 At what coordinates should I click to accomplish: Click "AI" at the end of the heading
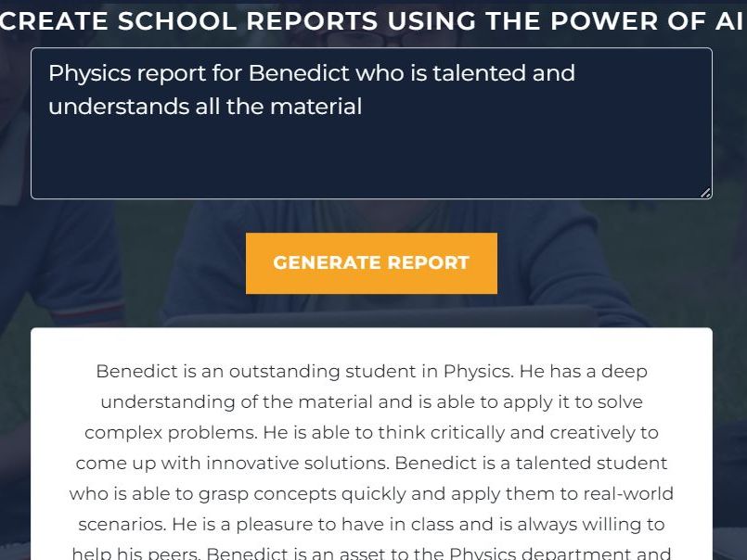click(729, 20)
